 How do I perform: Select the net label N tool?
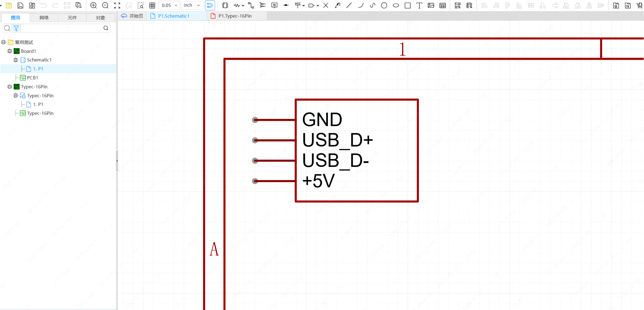(x=275, y=5)
